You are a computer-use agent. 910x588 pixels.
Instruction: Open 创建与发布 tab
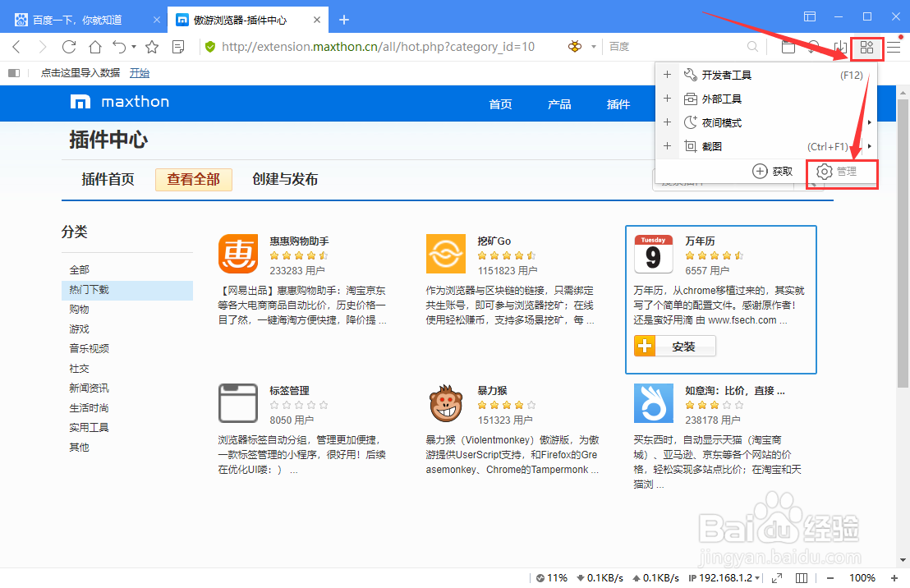[x=285, y=179]
